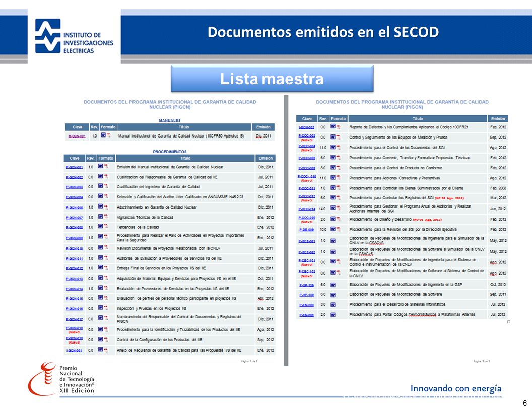Click revision value 14.0 in right table
The width and height of the screenshot is (532, 411).
pyautogui.click(x=322, y=209)
